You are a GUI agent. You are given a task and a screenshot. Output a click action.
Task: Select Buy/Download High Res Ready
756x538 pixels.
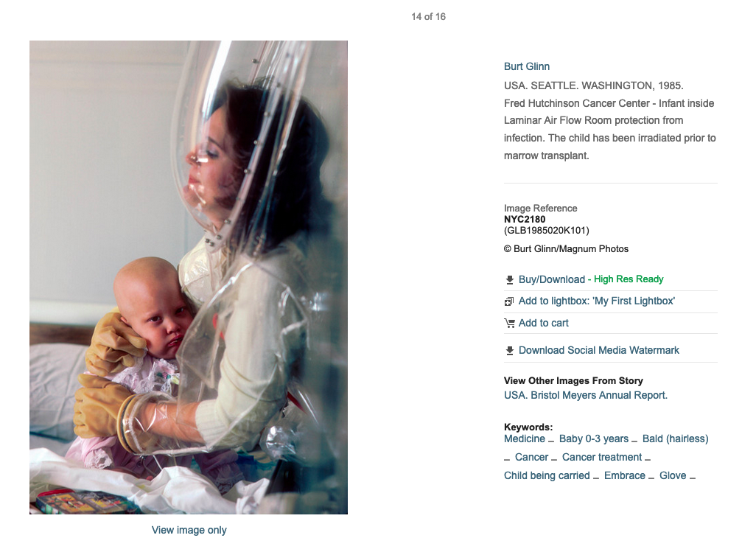(x=591, y=279)
